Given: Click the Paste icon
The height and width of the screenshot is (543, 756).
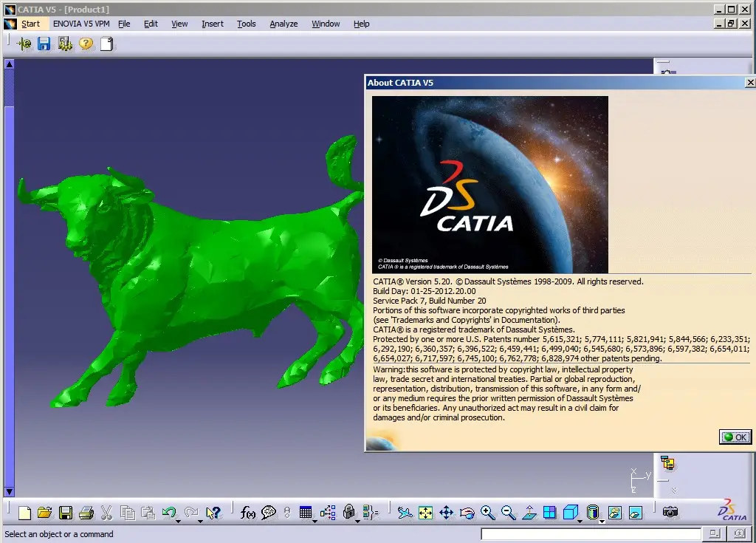Looking at the screenshot, I should click(148, 513).
